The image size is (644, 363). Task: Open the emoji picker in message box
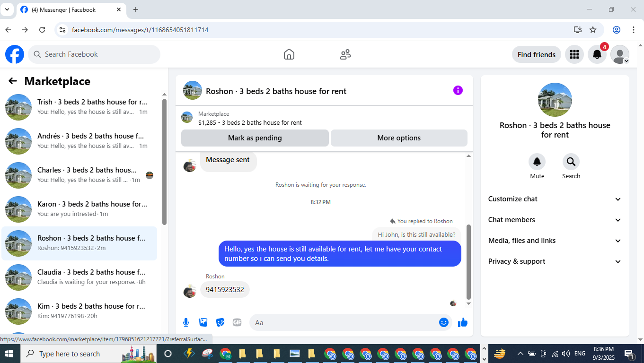(x=444, y=322)
